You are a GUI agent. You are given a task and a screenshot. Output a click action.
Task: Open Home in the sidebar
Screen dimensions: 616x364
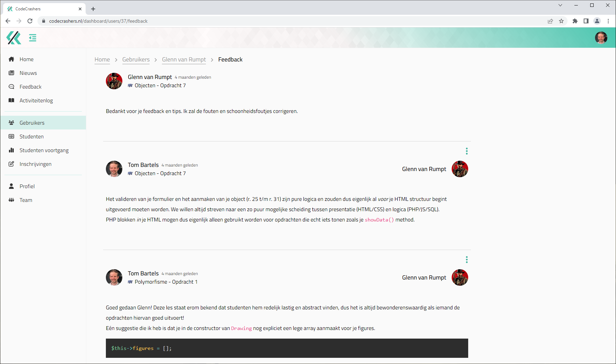click(26, 59)
